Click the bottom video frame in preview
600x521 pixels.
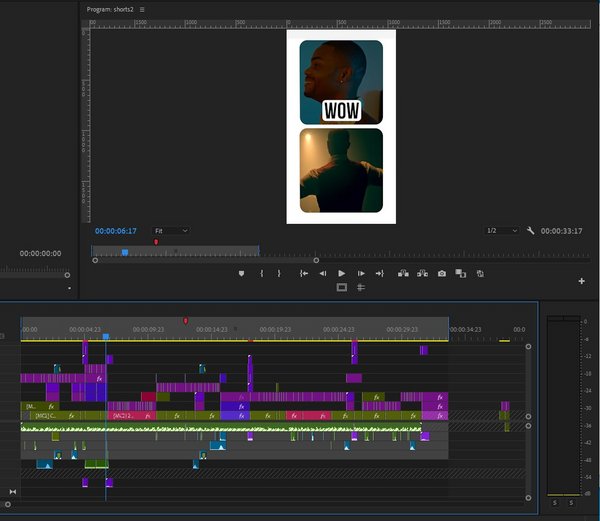pos(341,171)
